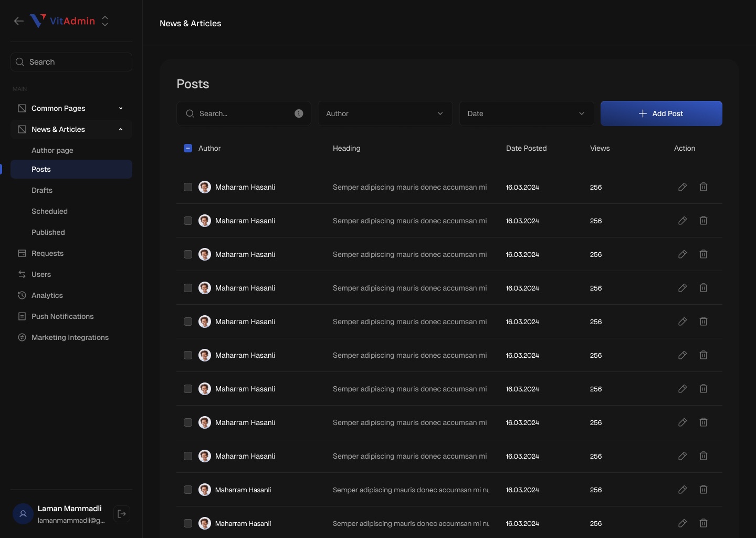Click the edit pencil in the second row
Viewport: 756px width, 538px height.
point(682,221)
